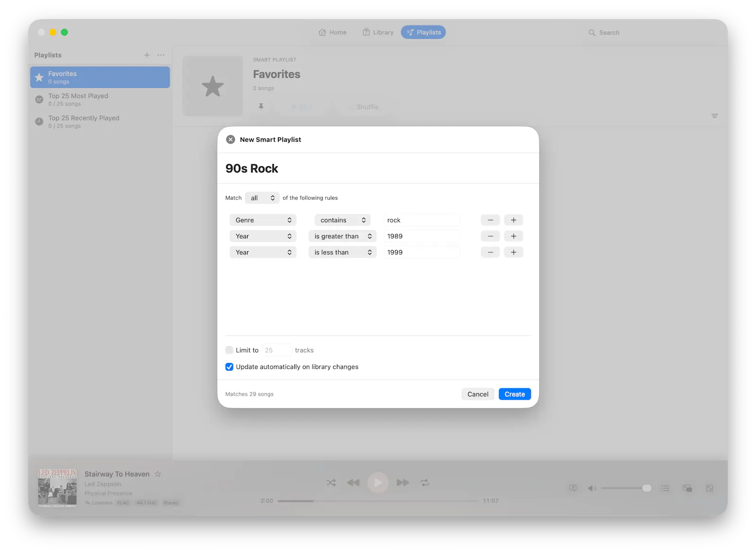
Task: Adjust the volume slider
Action: point(626,488)
